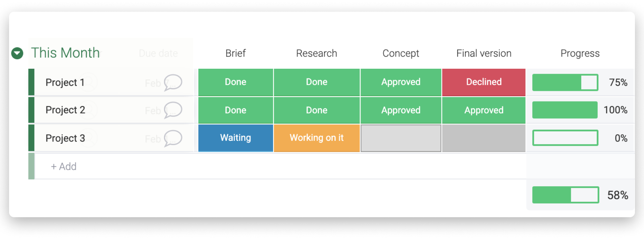Click Project 1 75% progress bar
The width and height of the screenshot is (644, 239).
click(565, 82)
